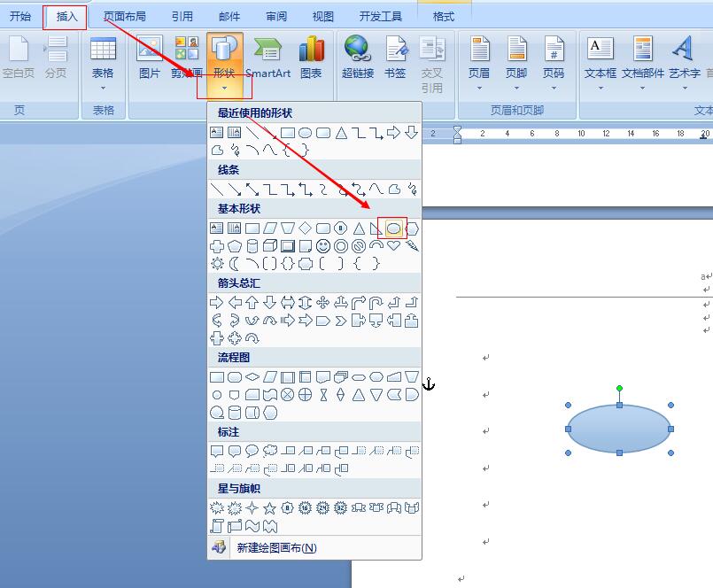713x588 pixels.
Task: Click the first-line indent marker on ruler
Action: click(457, 130)
